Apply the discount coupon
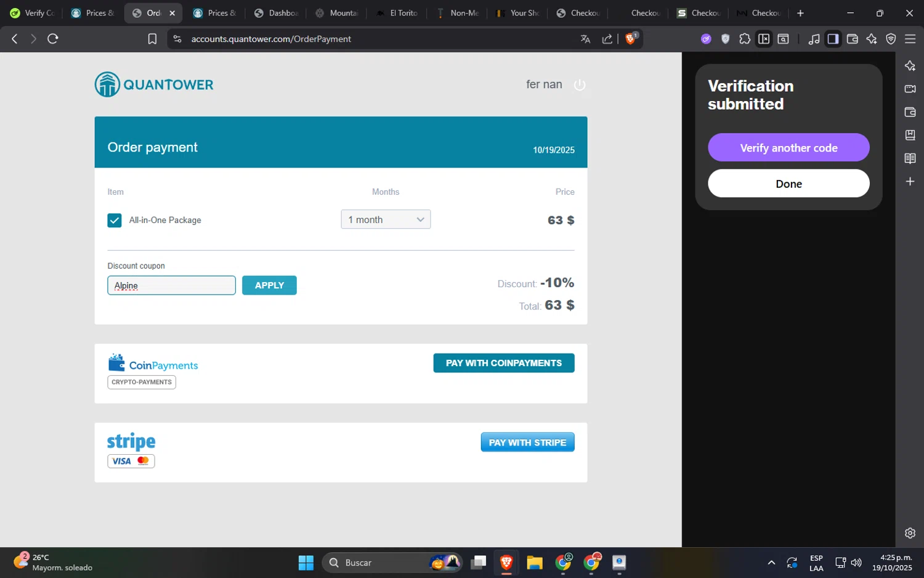Image resolution: width=924 pixels, height=578 pixels. click(x=269, y=285)
